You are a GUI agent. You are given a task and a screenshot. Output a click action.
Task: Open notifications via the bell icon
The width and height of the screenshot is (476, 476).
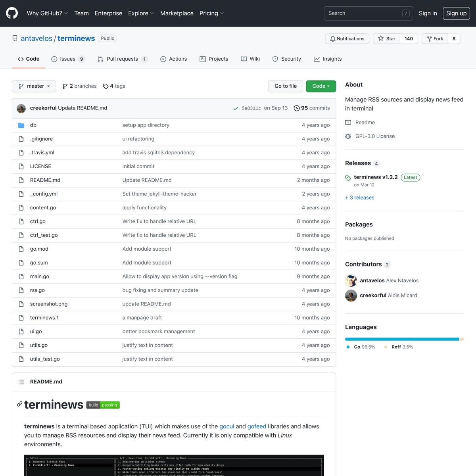click(333, 38)
